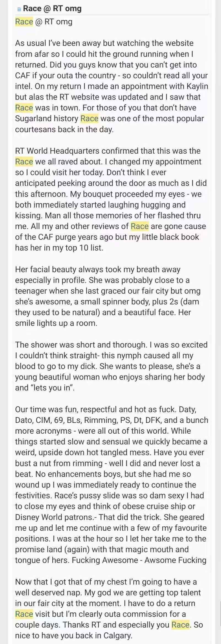Click highlighted "Race" before "we all raved about"
The height and width of the screenshot is (644, 221).
[24, 161]
